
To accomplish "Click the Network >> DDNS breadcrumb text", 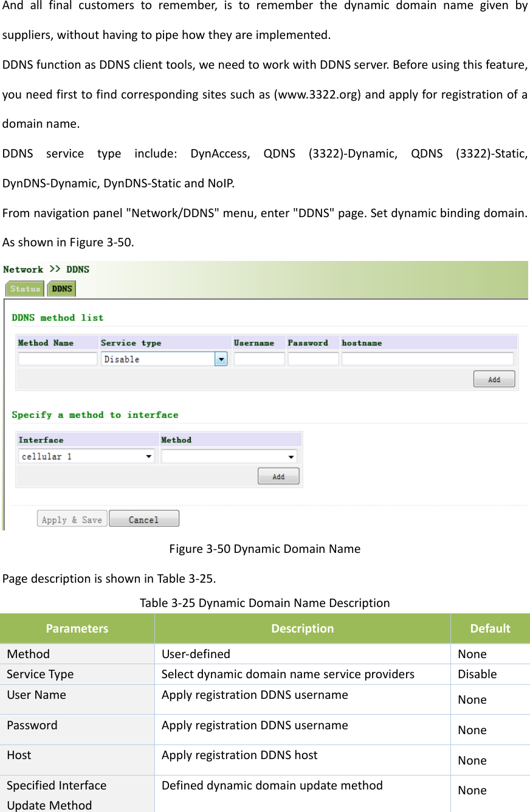I will pyautogui.click(x=46, y=269).
